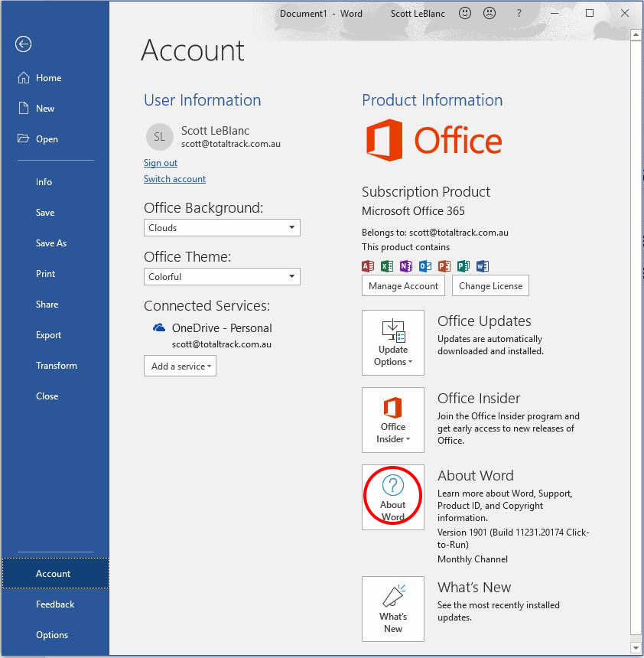Click the Sign out link
This screenshot has height=658, width=644.
point(161,163)
